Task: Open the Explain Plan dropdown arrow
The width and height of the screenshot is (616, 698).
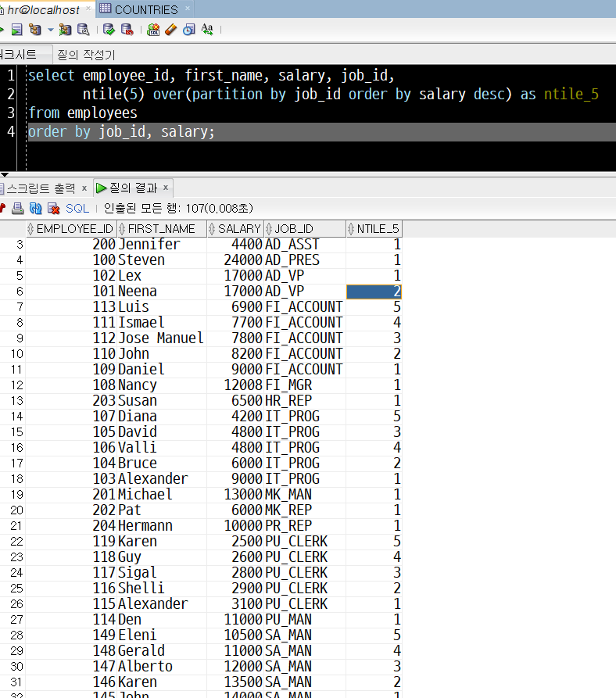Action: point(51,30)
